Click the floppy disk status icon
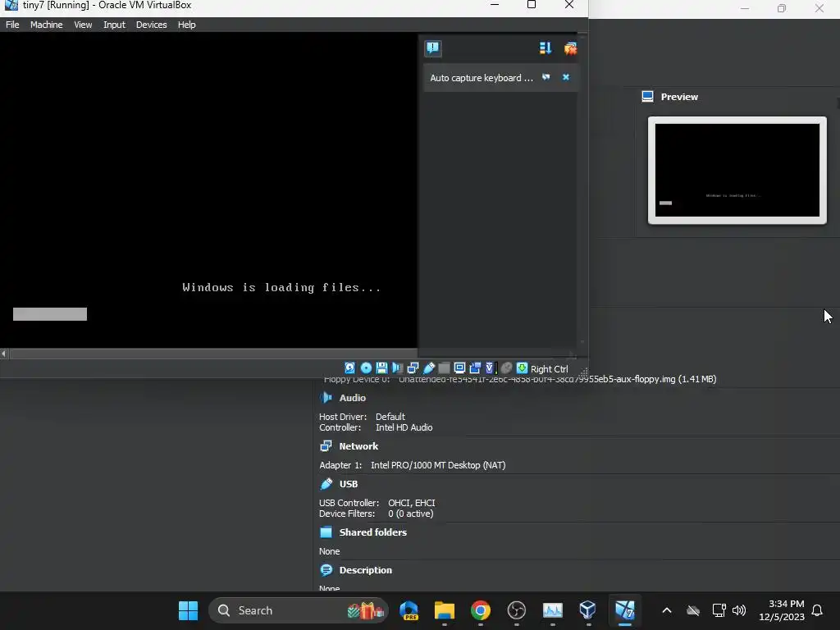This screenshot has height=630, width=840. (381, 368)
